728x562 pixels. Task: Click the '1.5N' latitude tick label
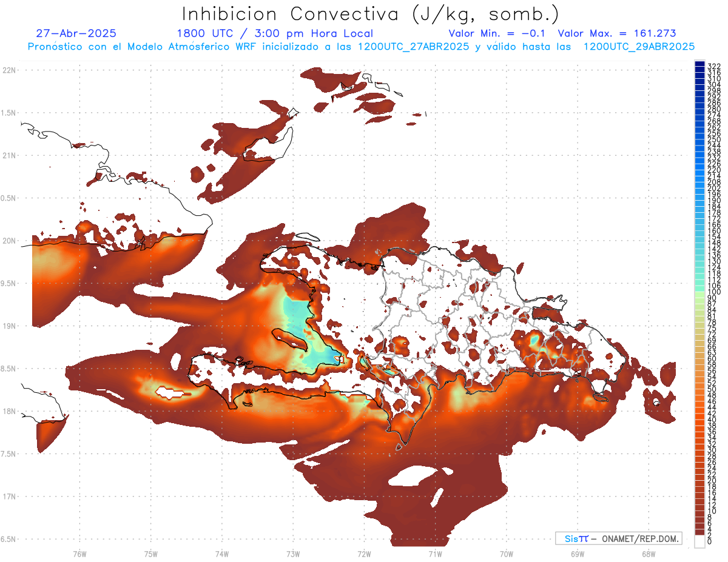point(8,113)
